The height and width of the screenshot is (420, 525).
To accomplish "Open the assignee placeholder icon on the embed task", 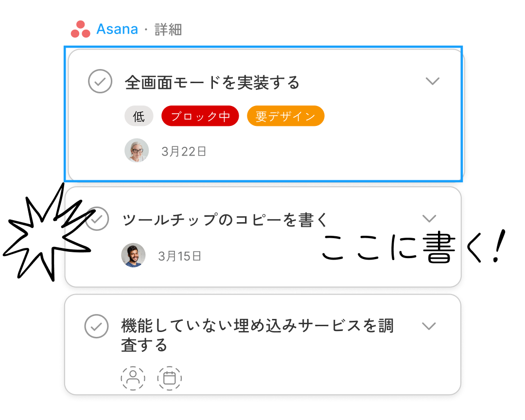I will point(132,378).
